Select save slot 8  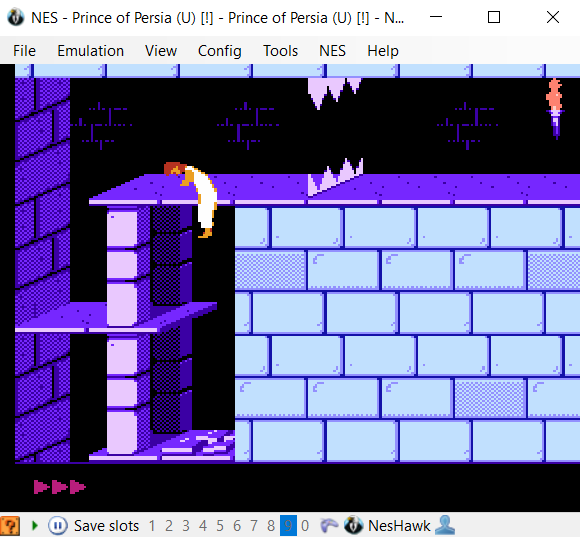pyautogui.click(x=271, y=526)
